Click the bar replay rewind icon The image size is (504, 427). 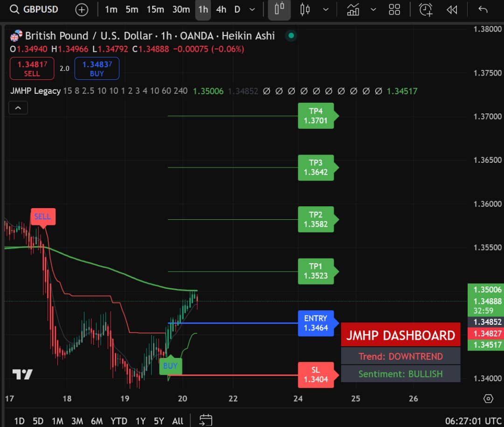(452, 10)
